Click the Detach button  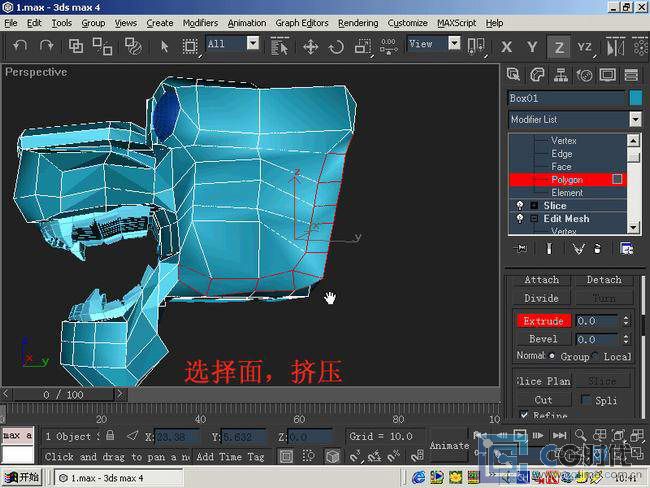(604, 280)
